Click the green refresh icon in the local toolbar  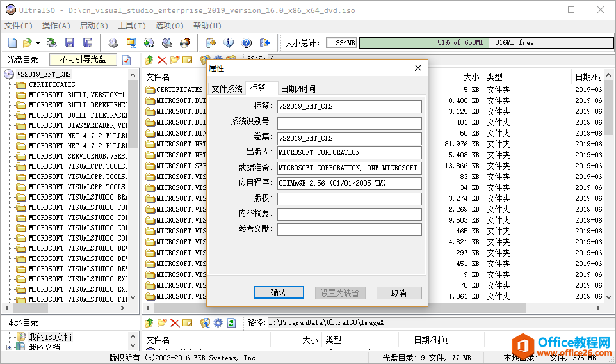231,323
